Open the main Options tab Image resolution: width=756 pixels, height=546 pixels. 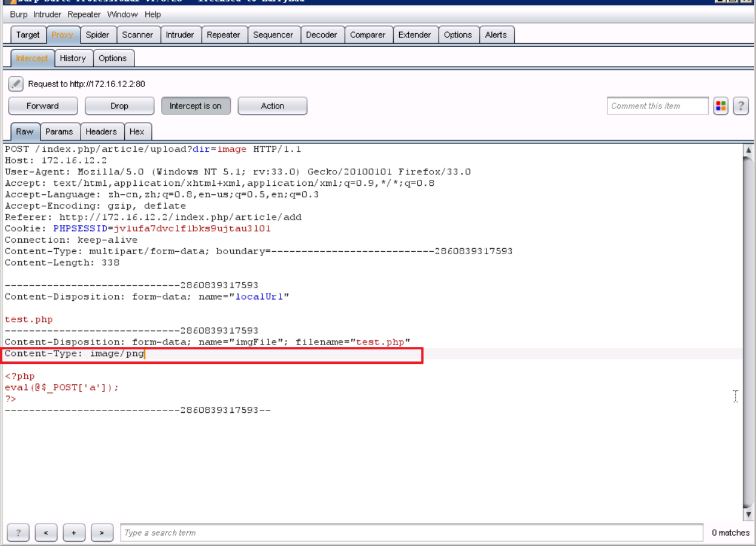(x=458, y=35)
